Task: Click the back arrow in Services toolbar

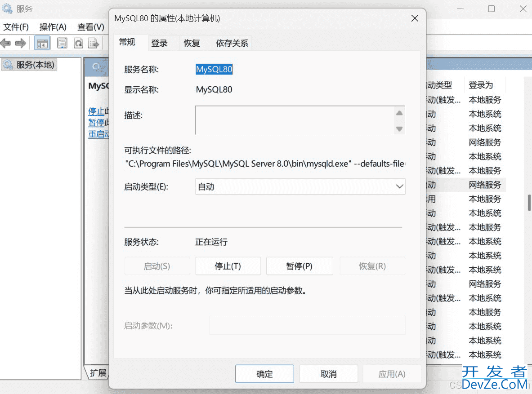Action: point(6,43)
